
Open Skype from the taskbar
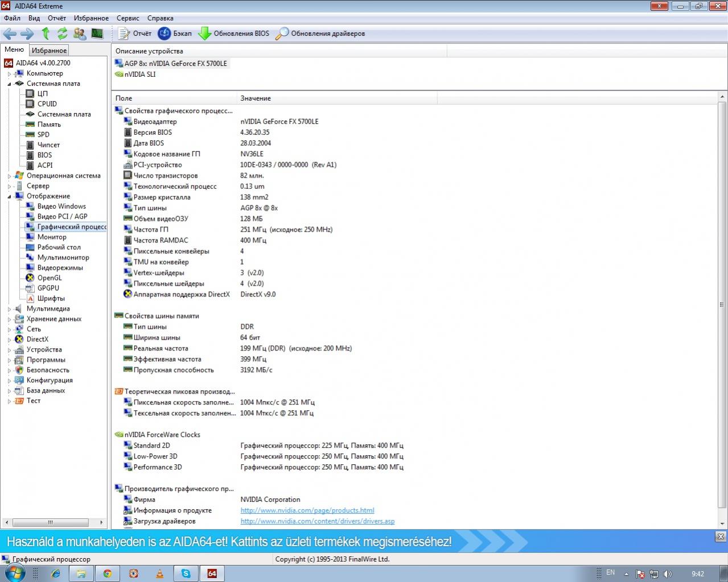point(186,573)
